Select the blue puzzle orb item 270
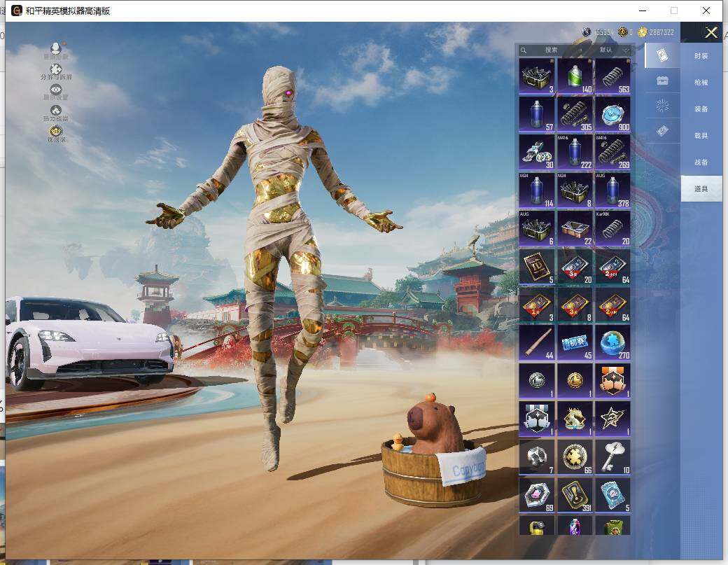Screen dimensions: 728x565 [613, 343]
